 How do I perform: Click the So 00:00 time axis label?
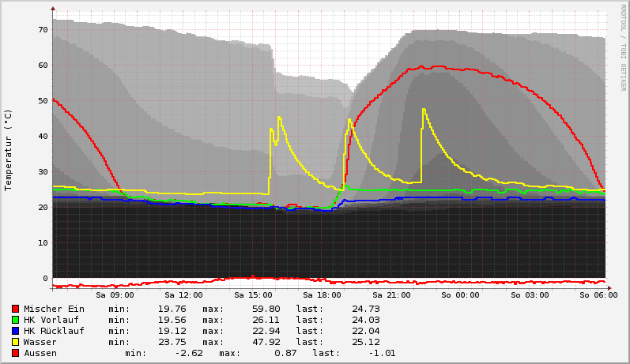(461, 295)
